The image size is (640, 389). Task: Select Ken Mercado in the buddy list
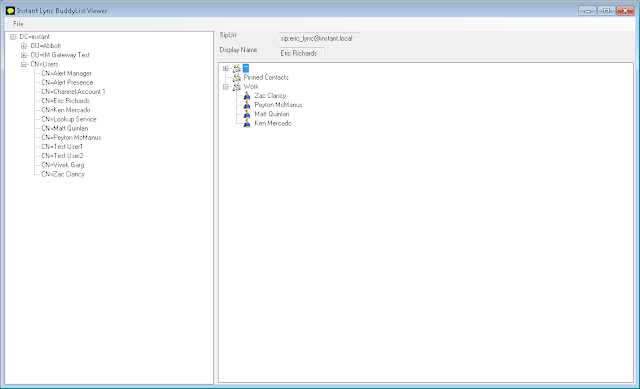tap(273, 123)
